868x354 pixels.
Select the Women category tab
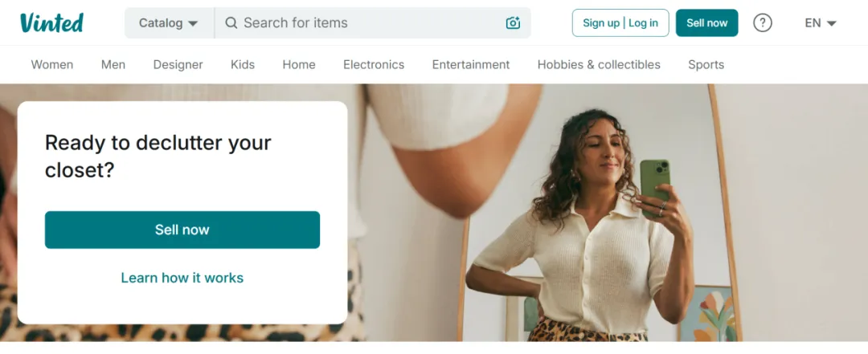(52, 65)
